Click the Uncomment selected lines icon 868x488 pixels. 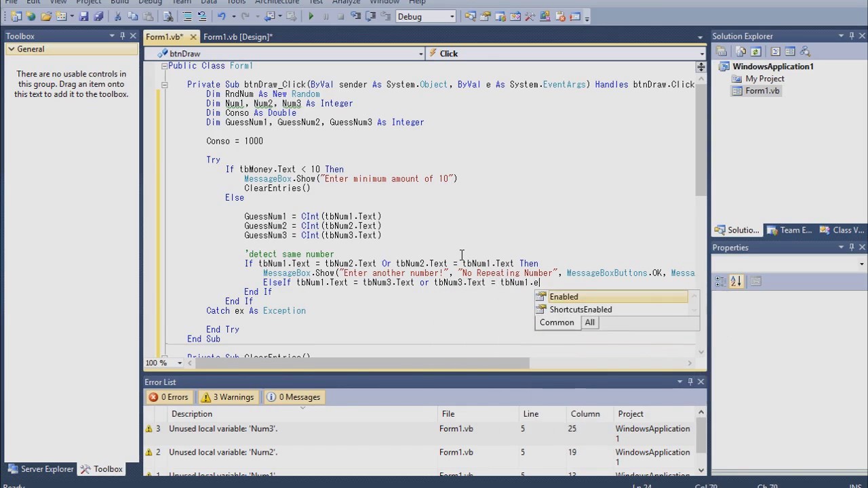point(202,16)
